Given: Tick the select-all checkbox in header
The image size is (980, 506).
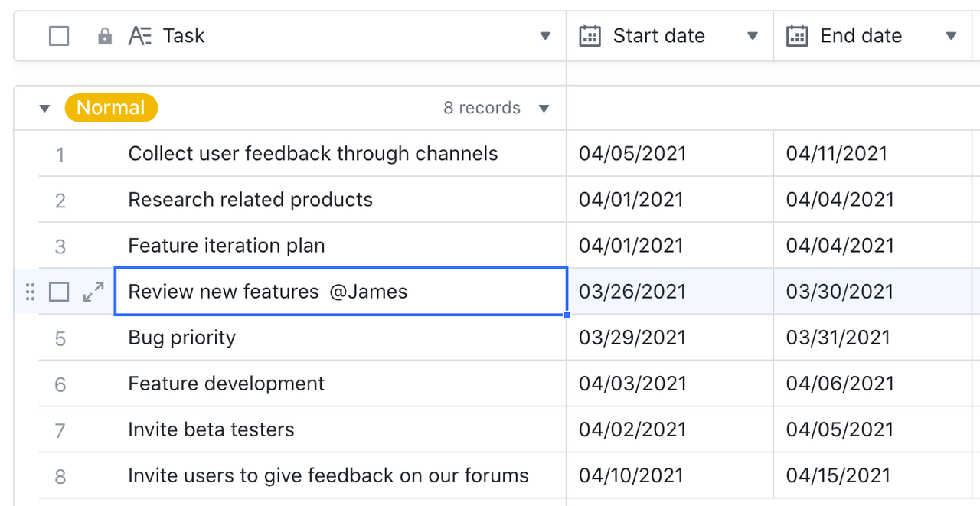Looking at the screenshot, I should pyautogui.click(x=59, y=36).
